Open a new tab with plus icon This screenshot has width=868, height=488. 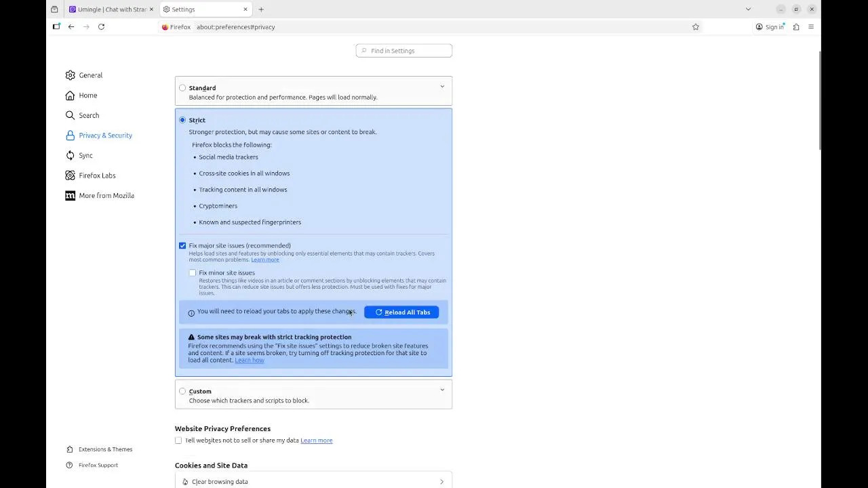(x=261, y=9)
